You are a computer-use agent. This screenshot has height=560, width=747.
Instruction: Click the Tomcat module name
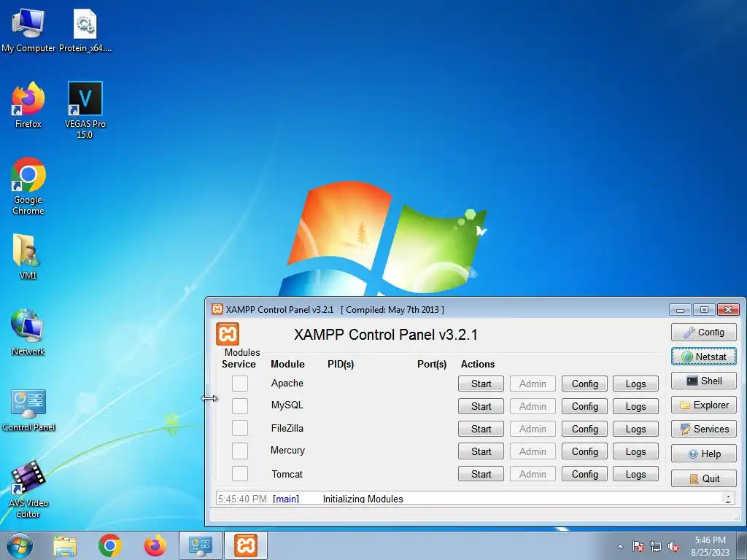(x=287, y=474)
